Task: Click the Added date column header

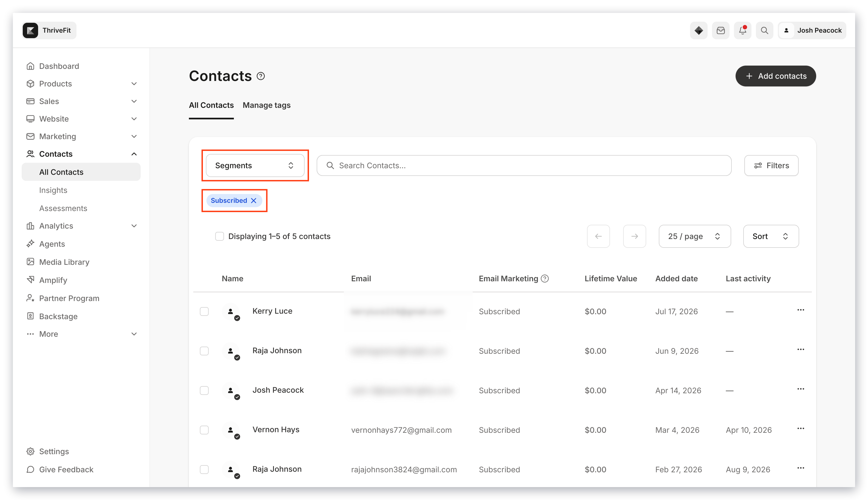Action: click(676, 279)
